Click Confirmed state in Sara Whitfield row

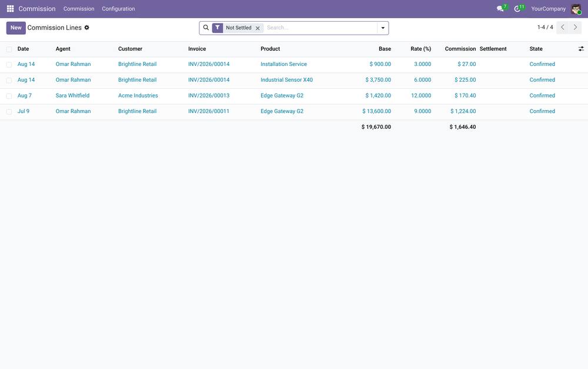point(542,96)
